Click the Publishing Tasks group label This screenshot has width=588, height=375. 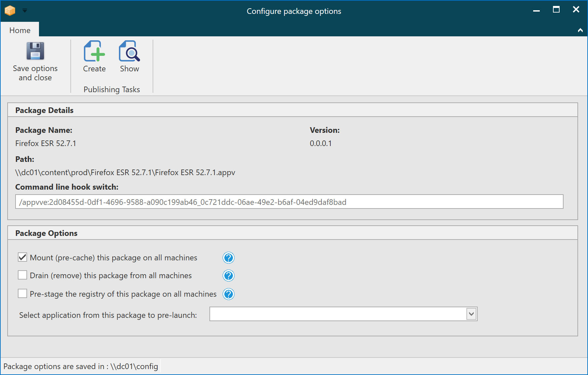click(x=112, y=90)
